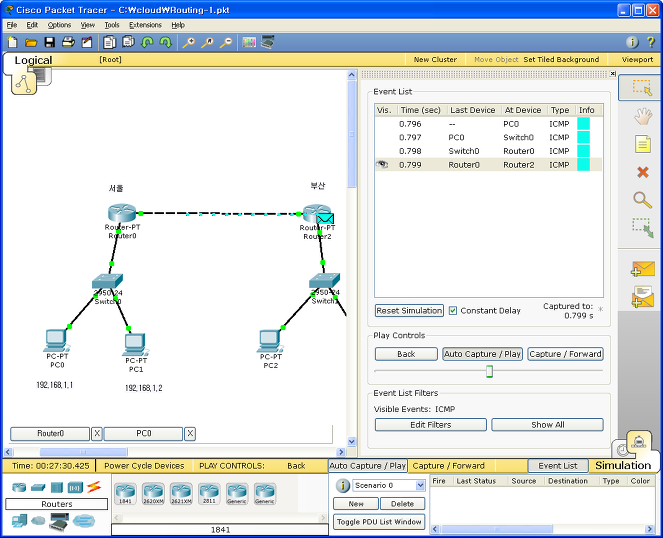Select the 1841 router model
Viewport: 663px width, 538px height.
click(x=126, y=494)
